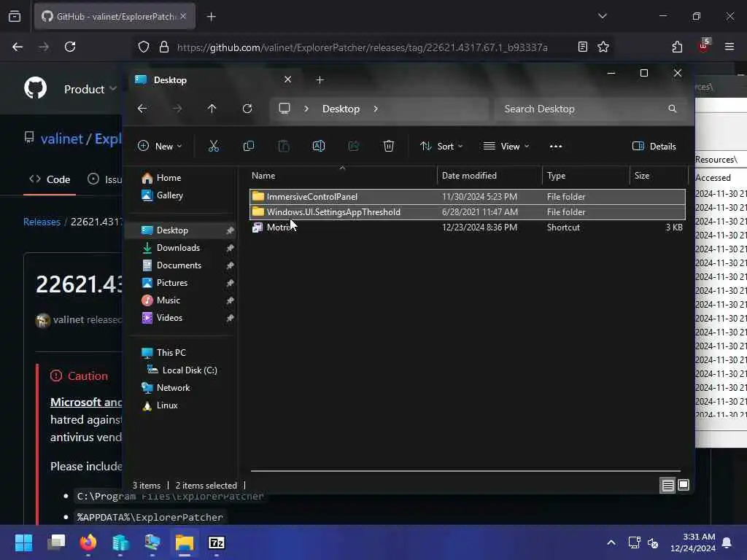Open the See more ellipsis menu

tap(556, 146)
